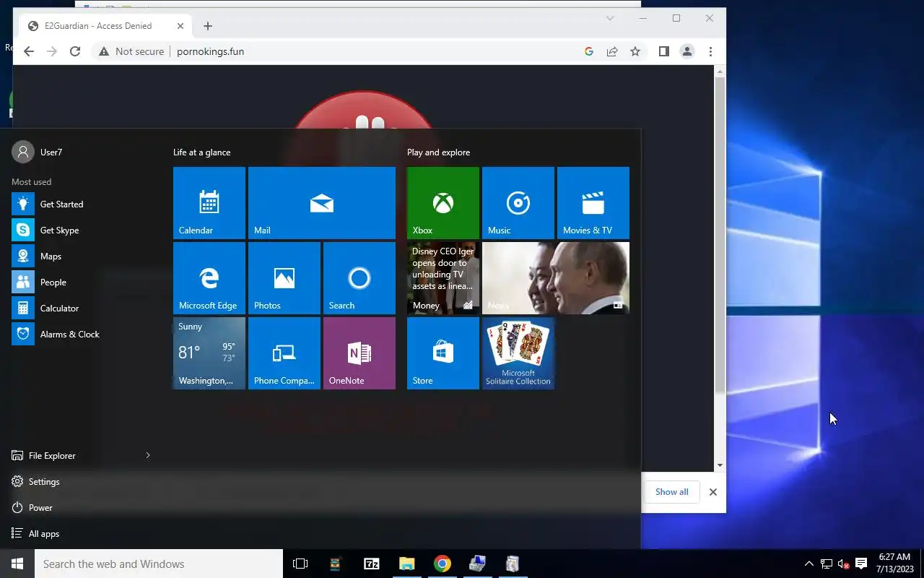Screen dimensions: 924x578
Task: Open the OneNote tile
Action: 359,353
